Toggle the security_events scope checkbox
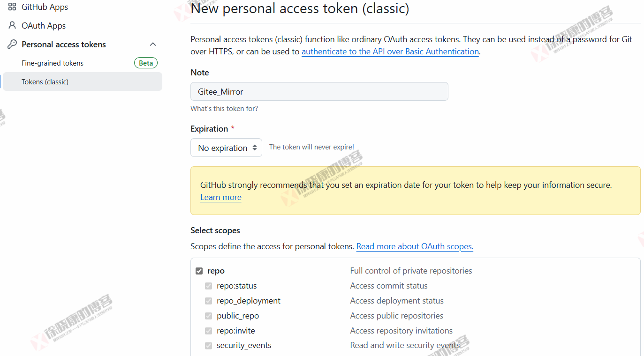This screenshot has height=356, width=644. click(x=208, y=346)
